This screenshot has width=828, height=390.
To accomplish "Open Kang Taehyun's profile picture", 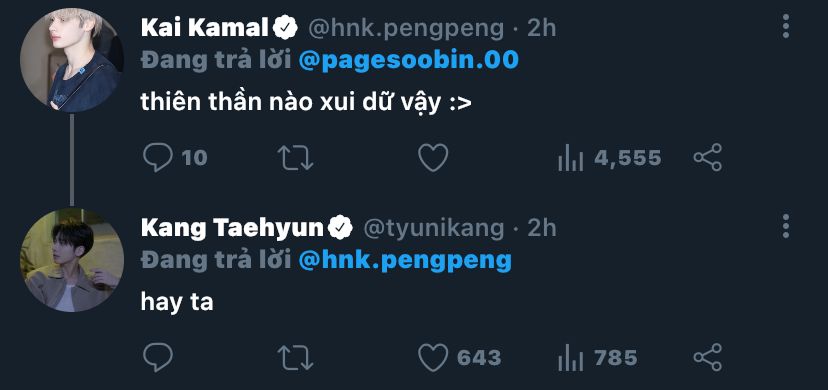I will point(72,260).
